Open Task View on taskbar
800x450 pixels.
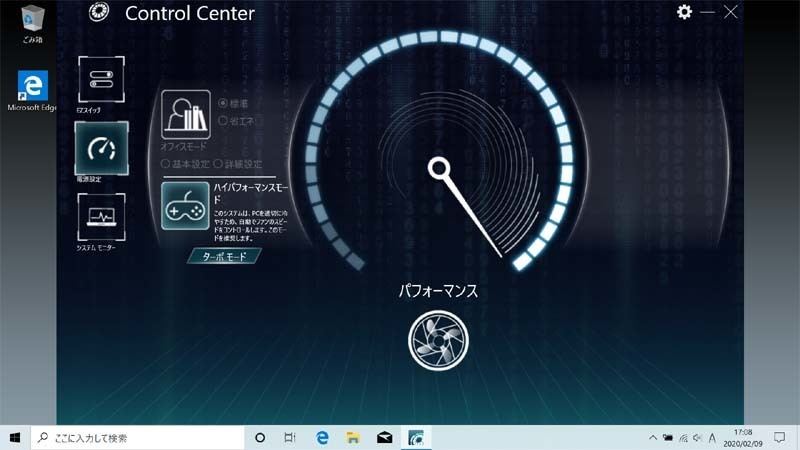coord(290,438)
